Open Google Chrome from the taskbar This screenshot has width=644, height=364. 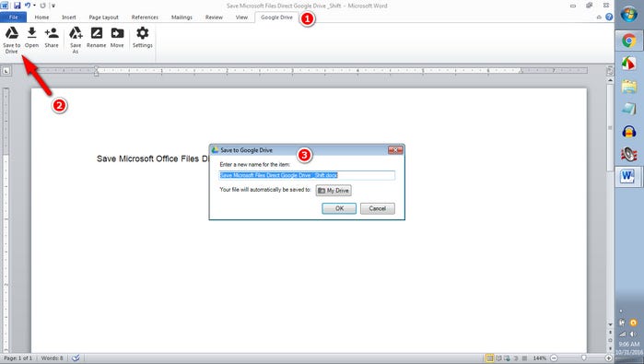(629, 41)
